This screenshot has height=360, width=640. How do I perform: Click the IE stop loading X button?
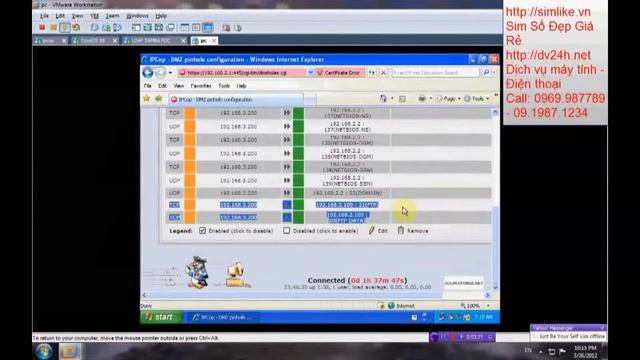pyautogui.click(x=383, y=73)
